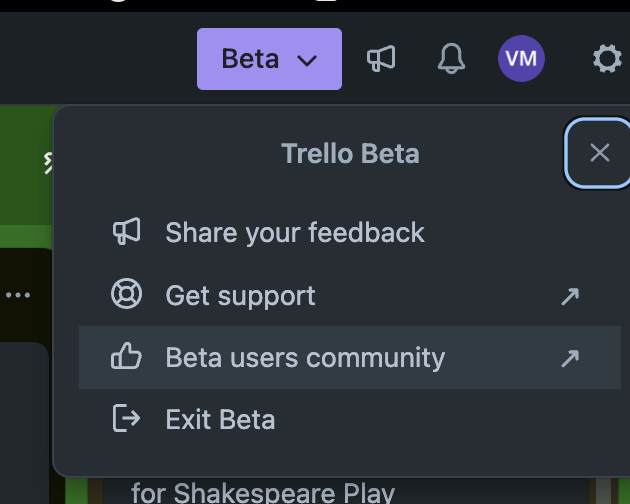Open the VM account avatar

point(521,59)
